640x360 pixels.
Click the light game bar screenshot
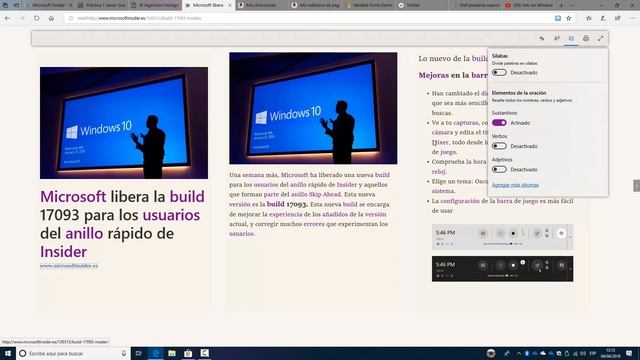(502, 237)
